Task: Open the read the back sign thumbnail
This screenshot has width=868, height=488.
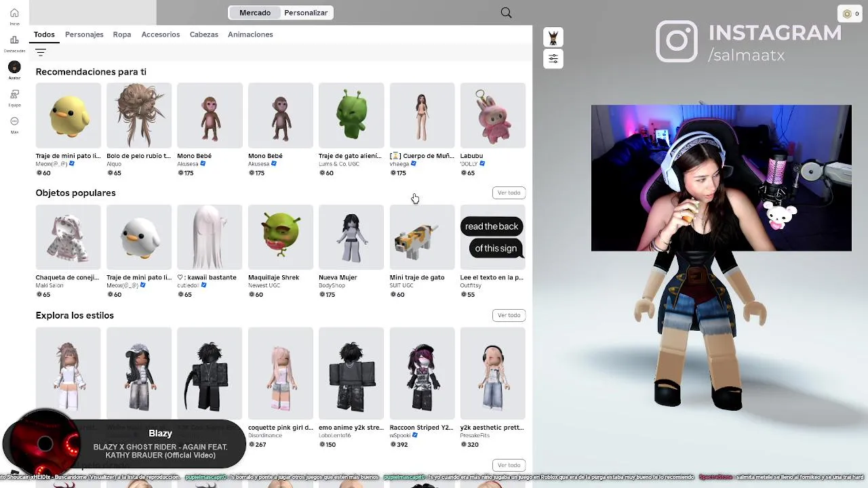Action: coord(493,237)
